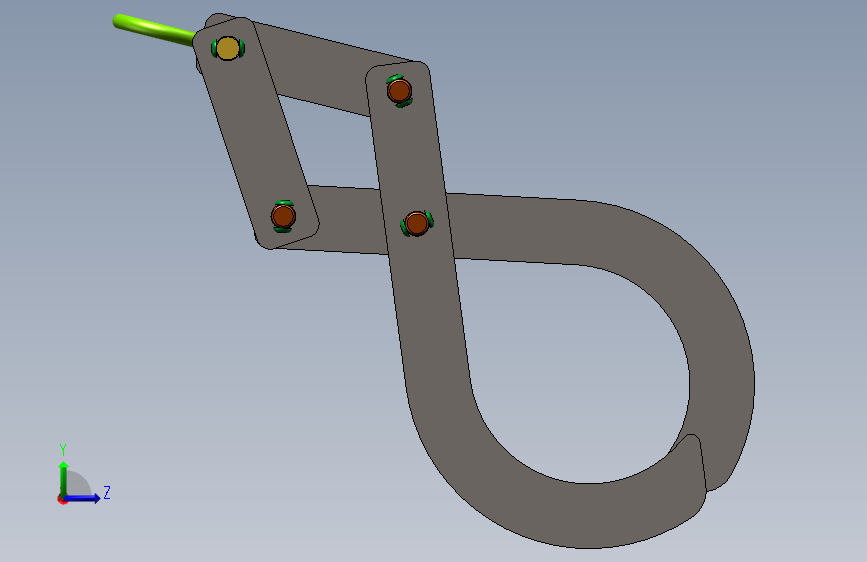The height and width of the screenshot is (562, 867).
Task: Click the blue Z axis arrow of the triad
Action: point(85,498)
